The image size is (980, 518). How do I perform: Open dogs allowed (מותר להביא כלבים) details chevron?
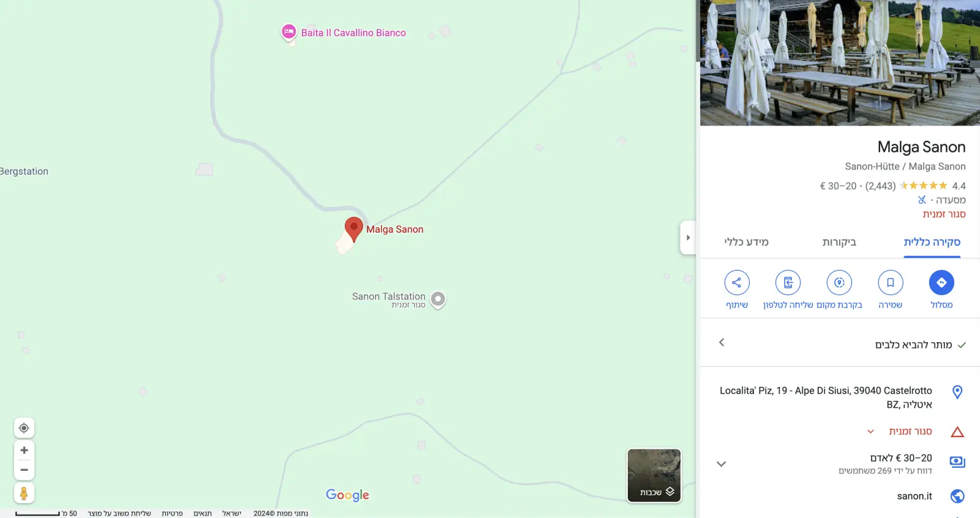point(722,342)
